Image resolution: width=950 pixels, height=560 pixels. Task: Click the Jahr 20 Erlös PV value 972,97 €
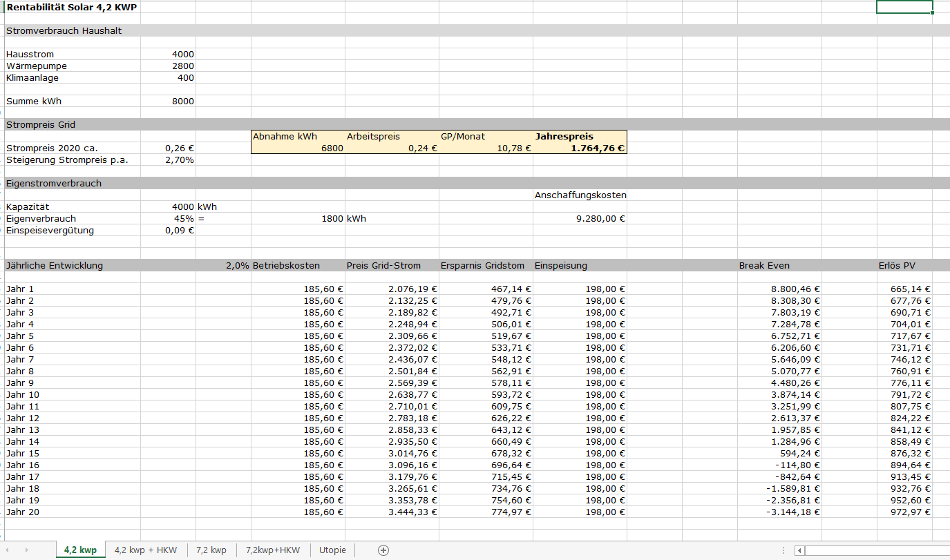(x=904, y=512)
